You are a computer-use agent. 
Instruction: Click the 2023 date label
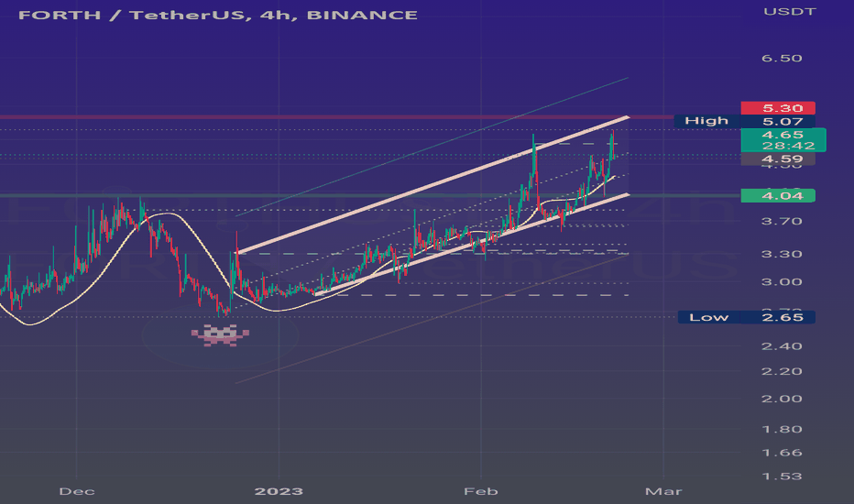click(x=279, y=491)
